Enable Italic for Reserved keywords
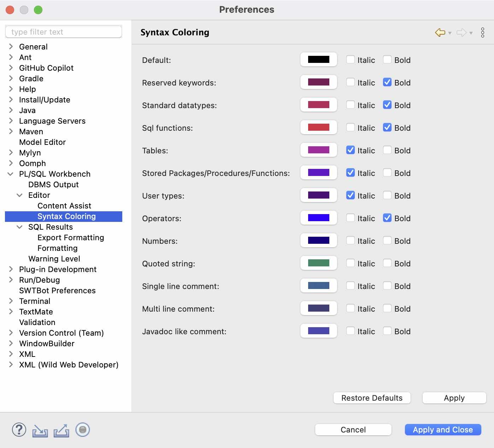 coord(350,82)
